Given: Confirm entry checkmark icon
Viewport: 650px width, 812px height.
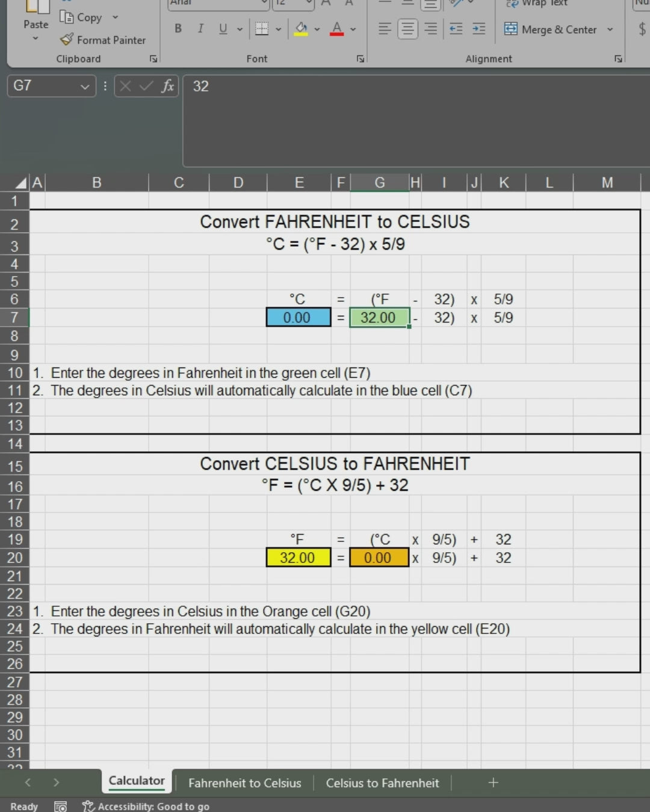Looking at the screenshot, I should coord(146,86).
